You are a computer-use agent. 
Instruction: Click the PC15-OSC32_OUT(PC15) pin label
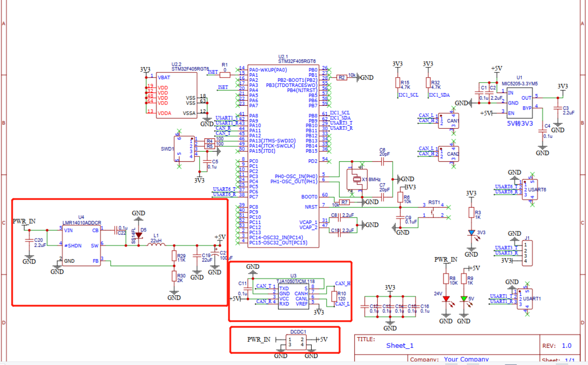pyautogui.click(x=277, y=242)
